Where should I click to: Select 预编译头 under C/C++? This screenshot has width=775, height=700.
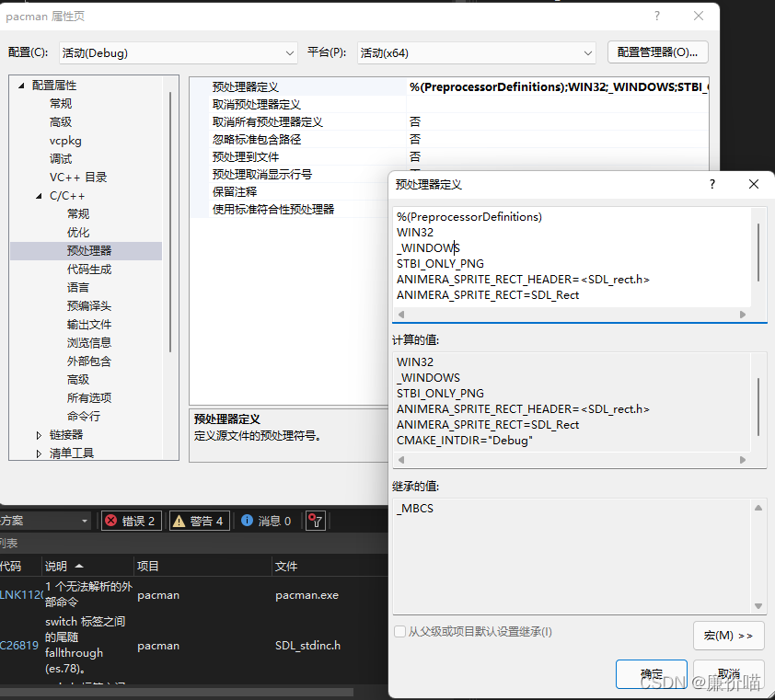(x=89, y=305)
